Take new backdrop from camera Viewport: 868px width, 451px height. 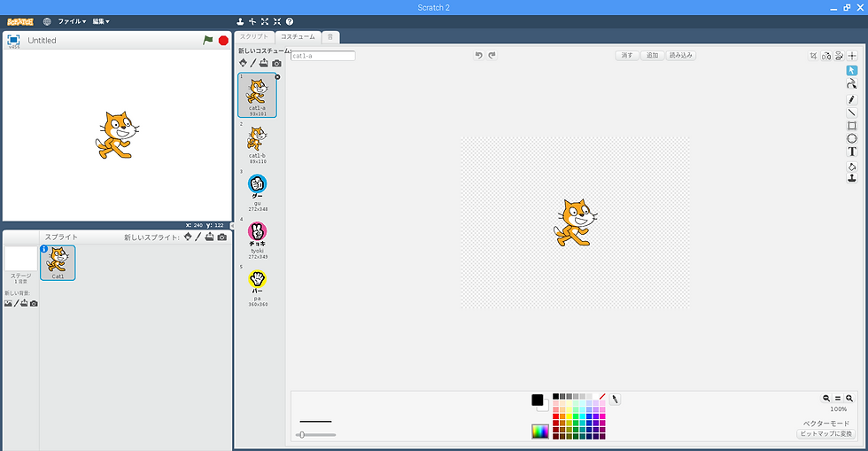tap(34, 303)
